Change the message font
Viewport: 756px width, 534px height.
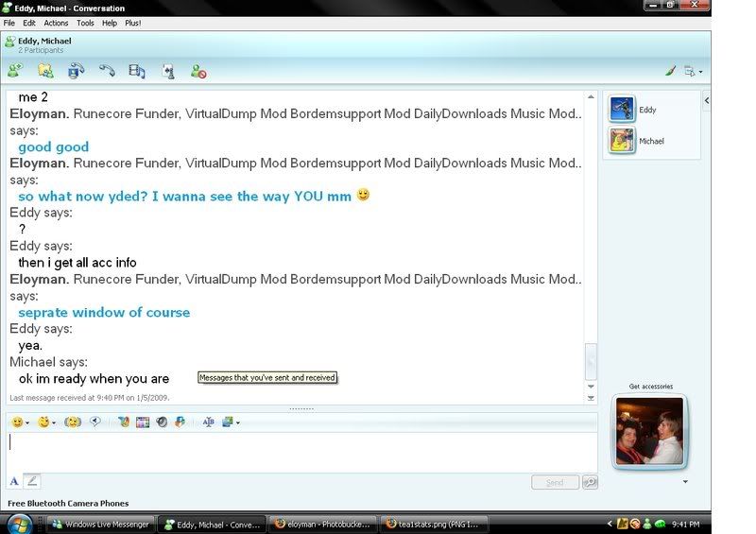(x=14, y=481)
